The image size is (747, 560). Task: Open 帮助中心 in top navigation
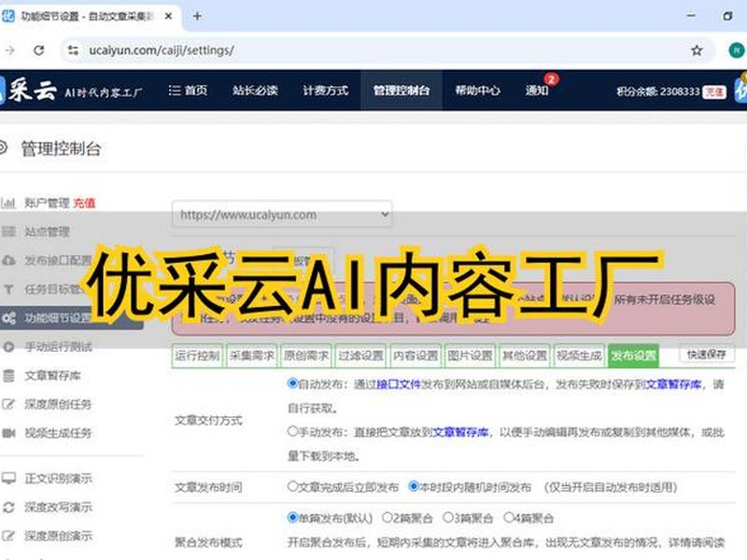(477, 90)
